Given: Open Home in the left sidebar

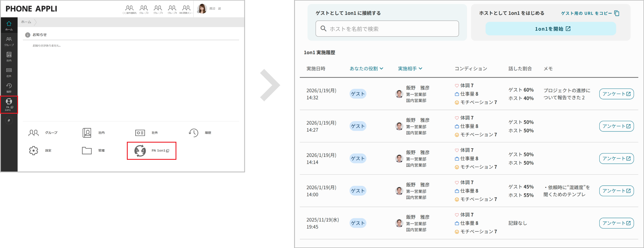Looking at the screenshot, I should (x=9, y=25).
